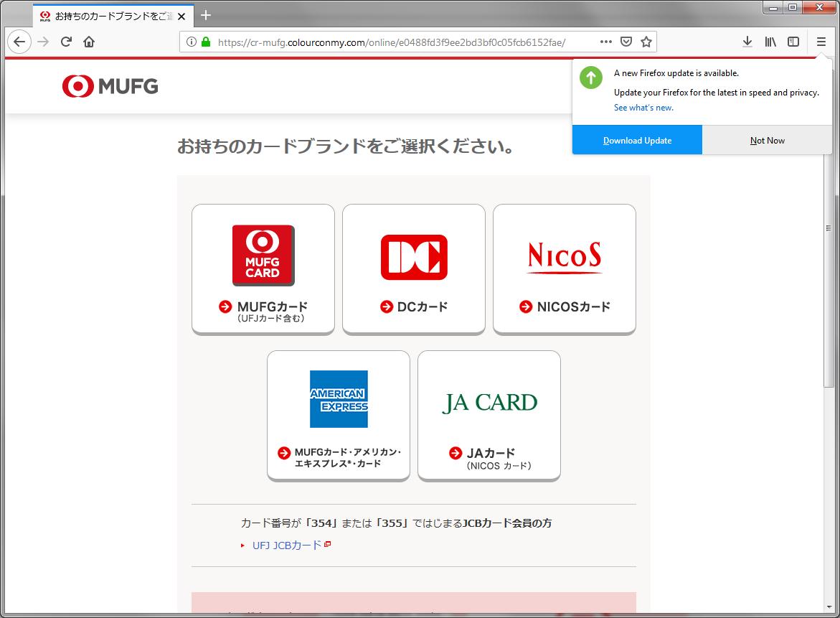Click red arrow icon beside DCカード
Viewport: 840px width, 618px height.
pyautogui.click(x=386, y=306)
